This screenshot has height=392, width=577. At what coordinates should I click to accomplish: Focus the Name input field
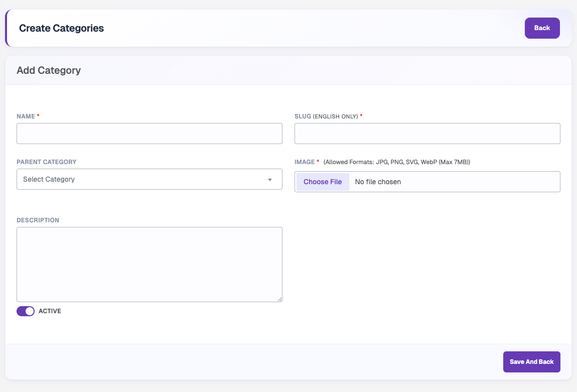150,134
